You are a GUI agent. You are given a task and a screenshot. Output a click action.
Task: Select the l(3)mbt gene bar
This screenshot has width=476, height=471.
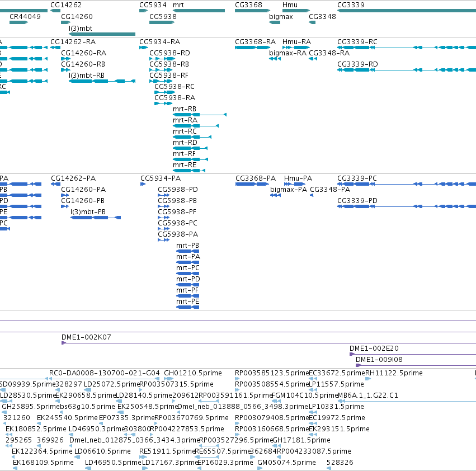tap(102, 34)
